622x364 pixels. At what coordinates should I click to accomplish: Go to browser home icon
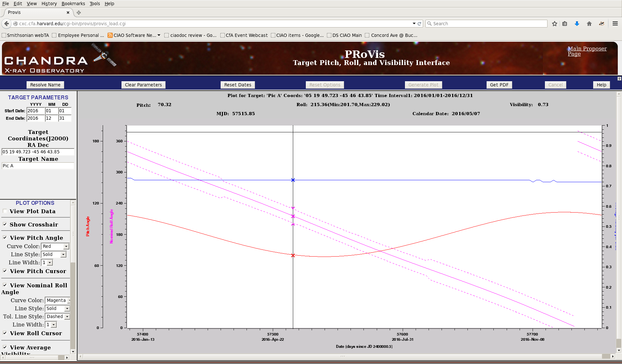pos(589,24)
